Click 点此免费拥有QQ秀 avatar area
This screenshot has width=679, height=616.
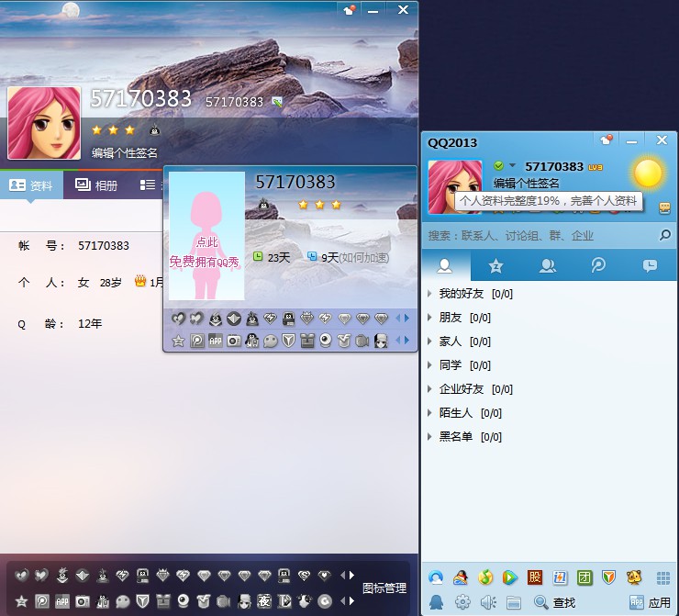[206, 236]
